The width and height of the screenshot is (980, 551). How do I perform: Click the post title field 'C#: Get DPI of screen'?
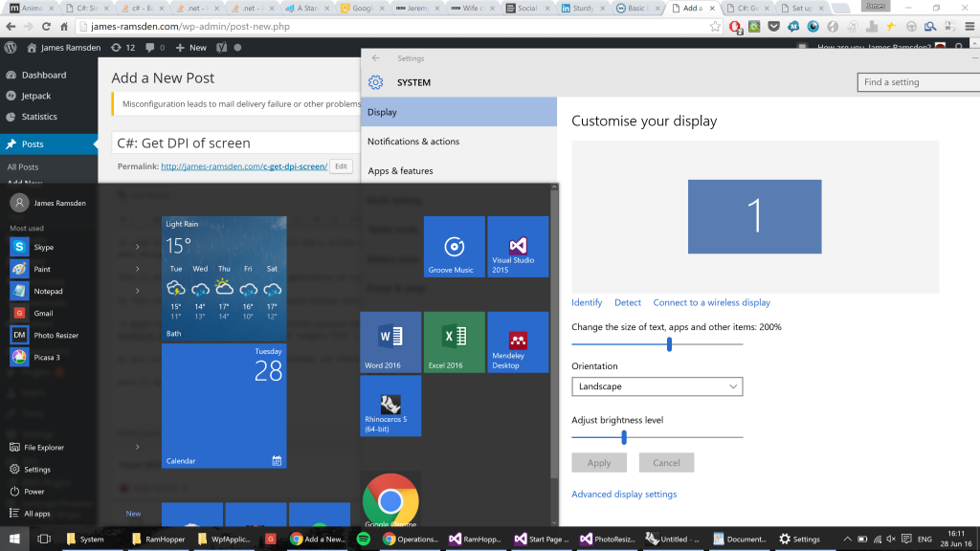(236, 143)
